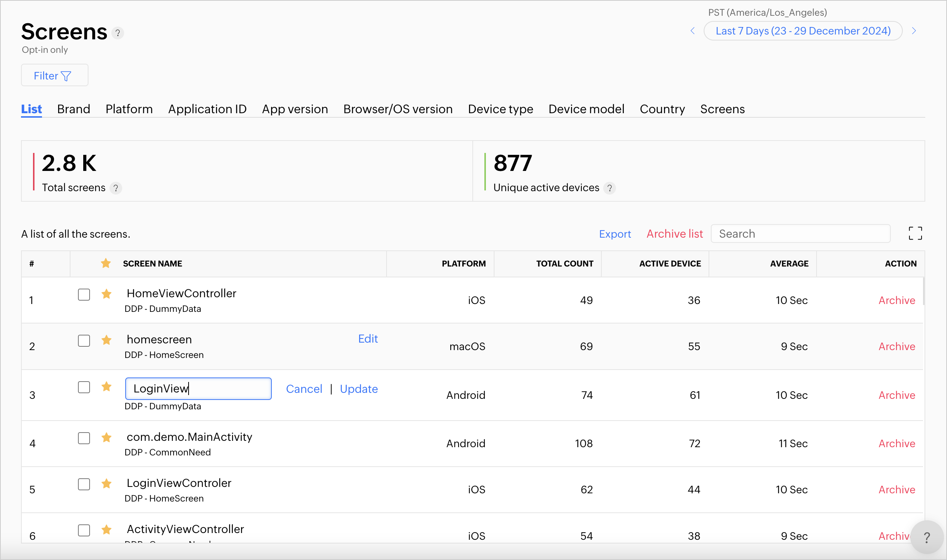Screen dimensions: 947x560
Task: Select the homescreen row checkbox
Action: tap(84, 340)
